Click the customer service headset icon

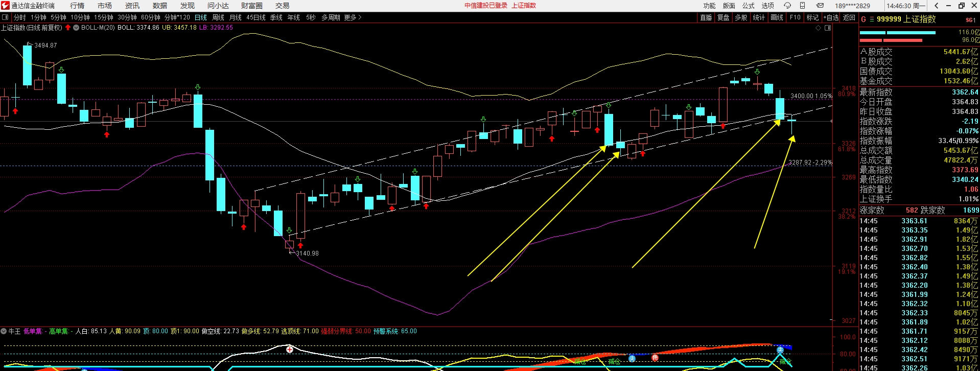(x=787, y=6)
